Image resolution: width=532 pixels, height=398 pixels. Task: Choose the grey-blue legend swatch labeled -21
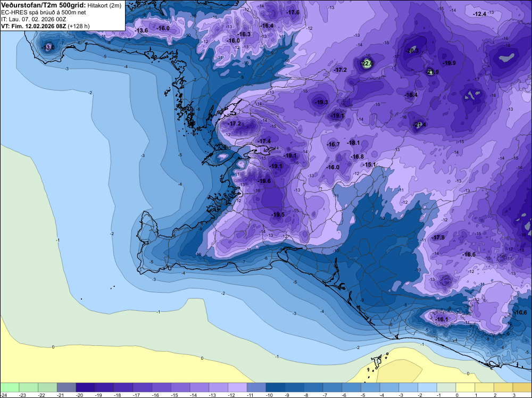click(x=66, y=387)
